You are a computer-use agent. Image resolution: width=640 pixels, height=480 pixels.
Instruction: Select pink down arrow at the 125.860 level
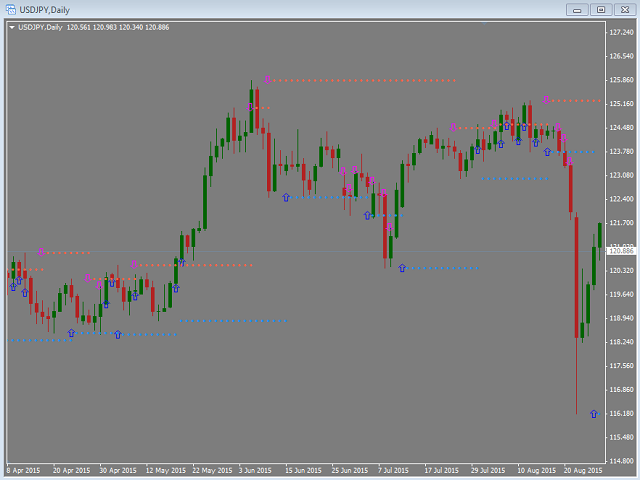[x=267, y=80]
